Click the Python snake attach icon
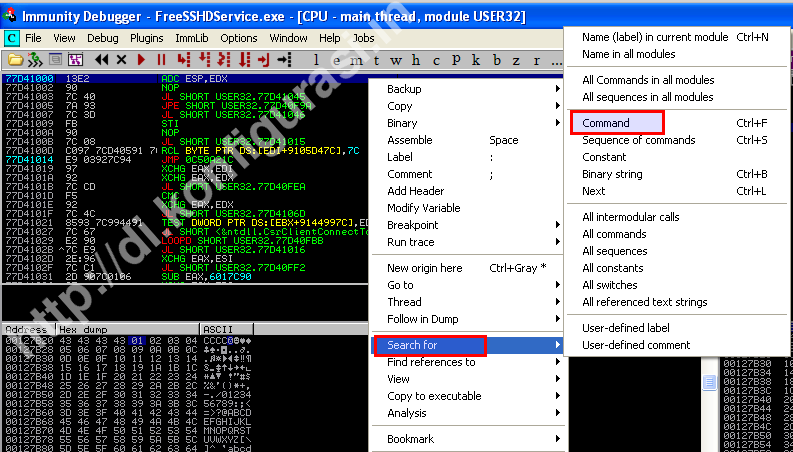The image size is (793, 452). [35, 60]
